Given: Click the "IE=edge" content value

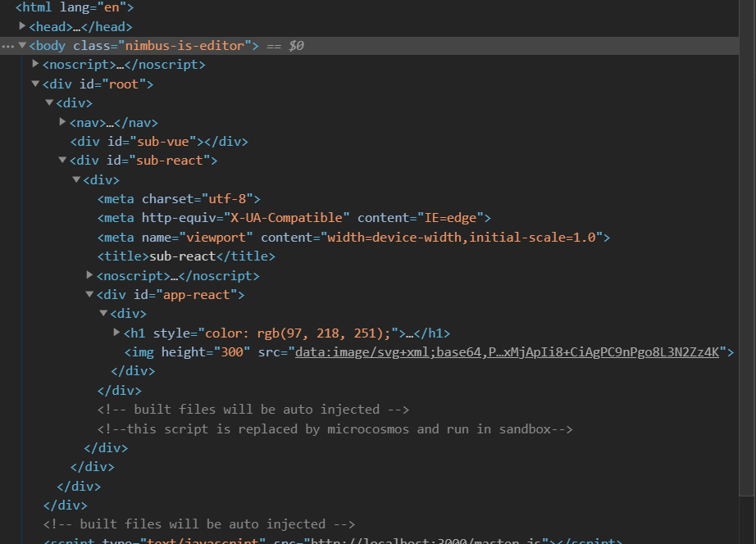Looking at the screenshot, I should tap(450, 218).
